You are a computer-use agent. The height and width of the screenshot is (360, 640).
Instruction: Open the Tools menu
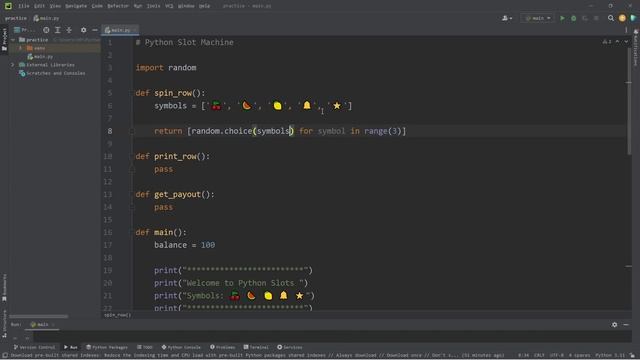[x=153, y=6]
